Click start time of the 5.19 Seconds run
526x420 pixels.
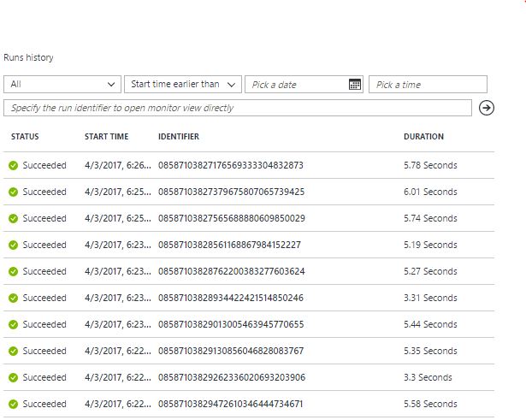pos(118,245)
